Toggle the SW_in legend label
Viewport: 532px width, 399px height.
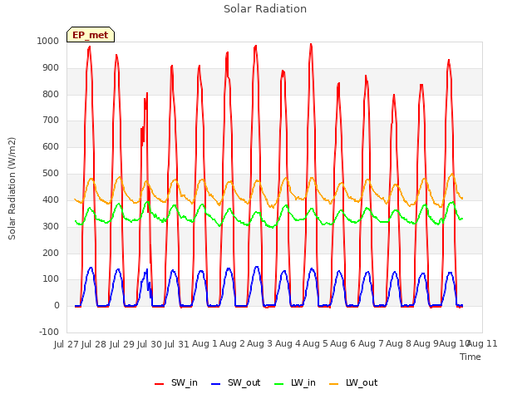click(185, 383)
